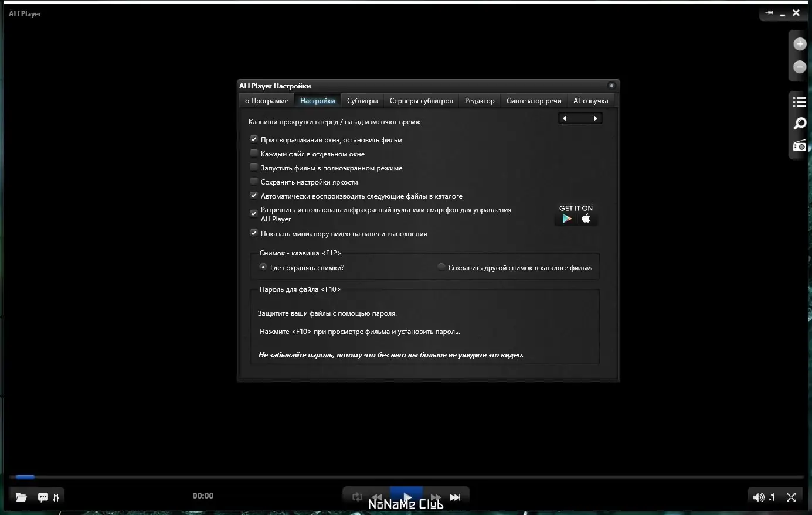
Task: Open the internet radio icon
Action: [800, 145]
